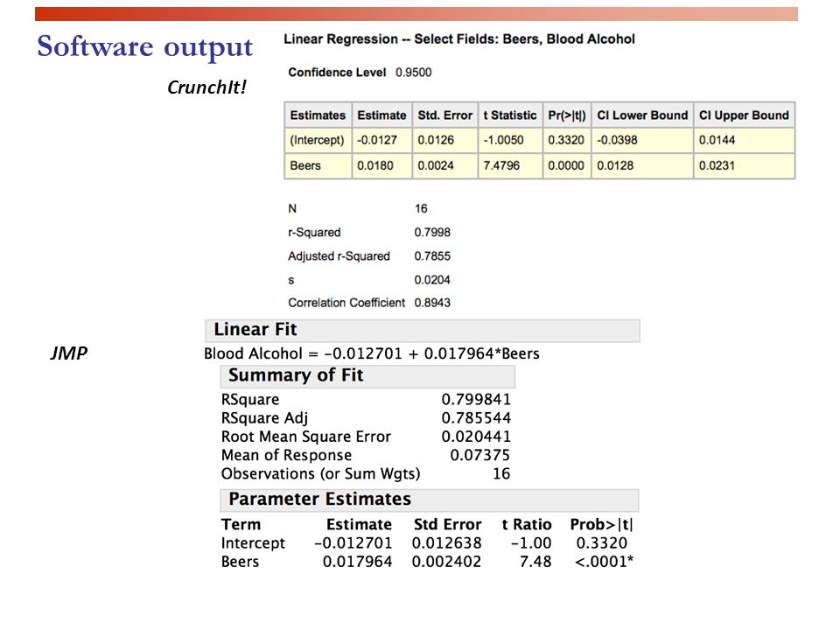The image size is (840, 630).
Task: Select the Std. Error column header
Action: [444, 115]
